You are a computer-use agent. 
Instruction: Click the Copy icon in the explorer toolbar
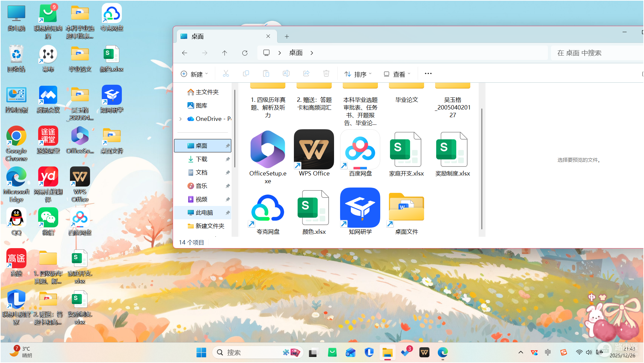tap(246, 74)
